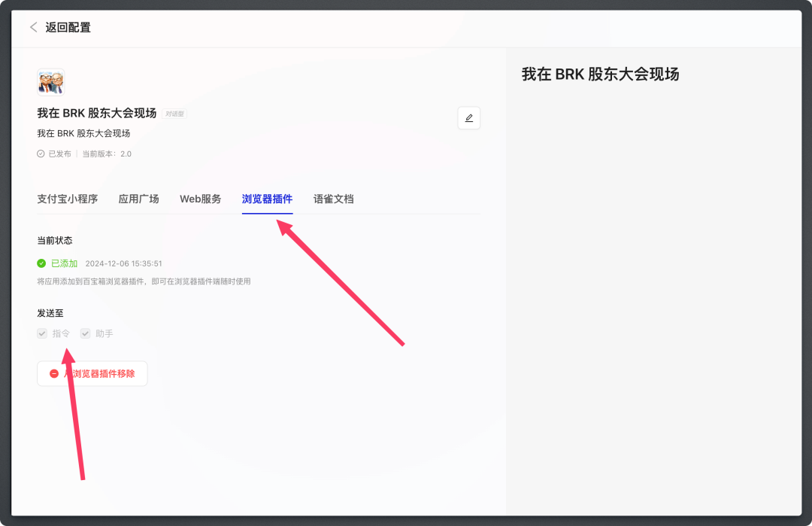Screen dimensions: 812x526
Task: Click the 已发布 status text
Action: (x=59, y=154)
